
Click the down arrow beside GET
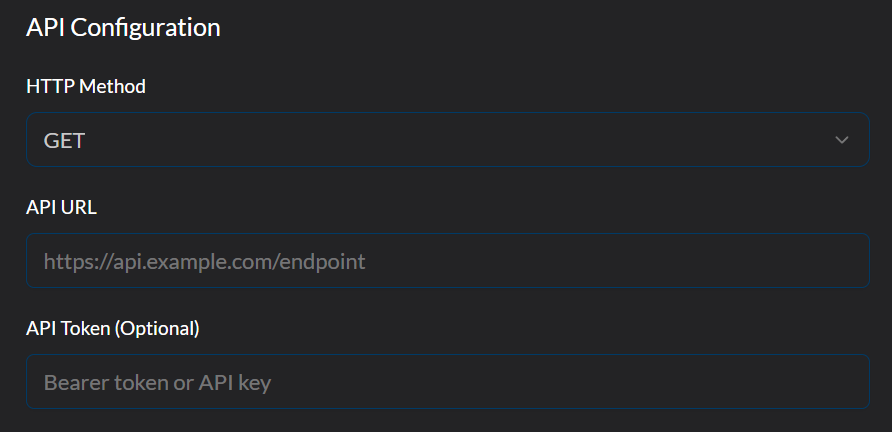click(x=841, y=140)
